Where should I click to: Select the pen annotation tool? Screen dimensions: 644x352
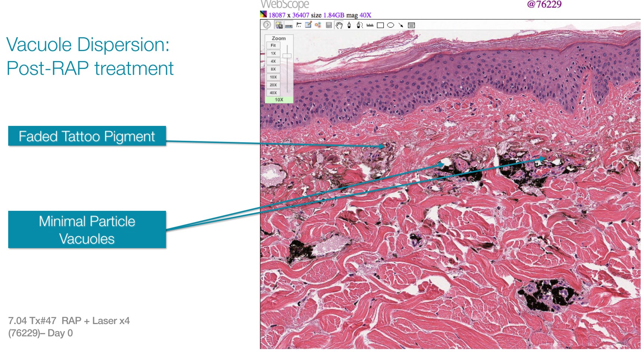[x=349, y=25]
